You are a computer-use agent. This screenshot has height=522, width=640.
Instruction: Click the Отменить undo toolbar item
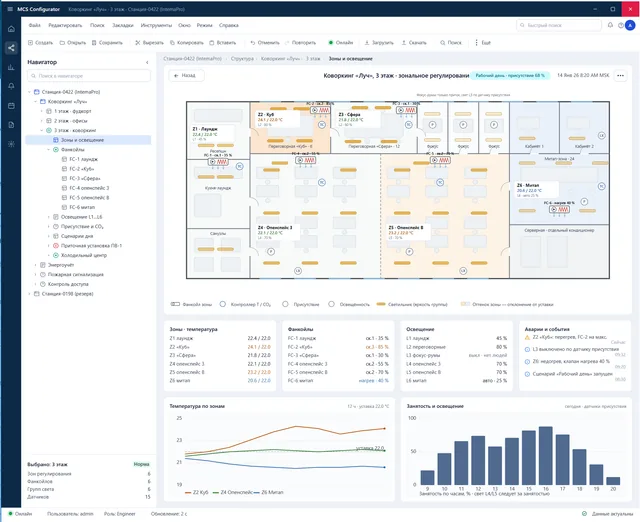click(x=265, y=42)
